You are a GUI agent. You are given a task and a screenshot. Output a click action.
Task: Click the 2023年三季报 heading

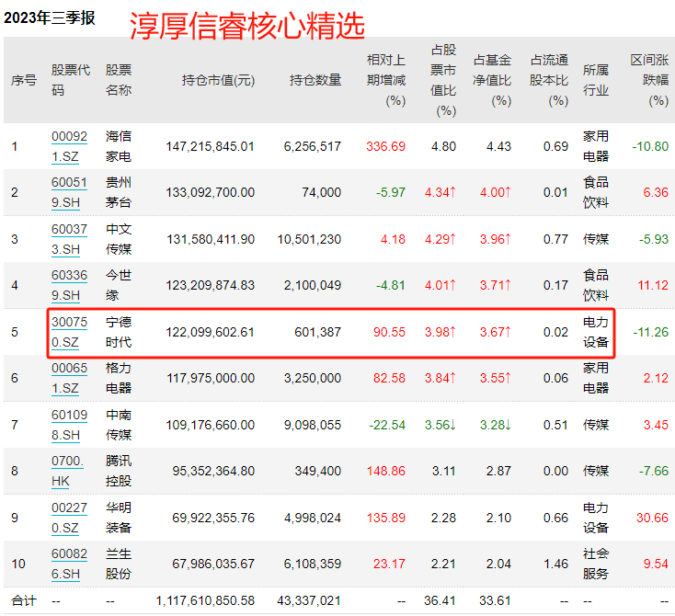click(x=50, y=18)
